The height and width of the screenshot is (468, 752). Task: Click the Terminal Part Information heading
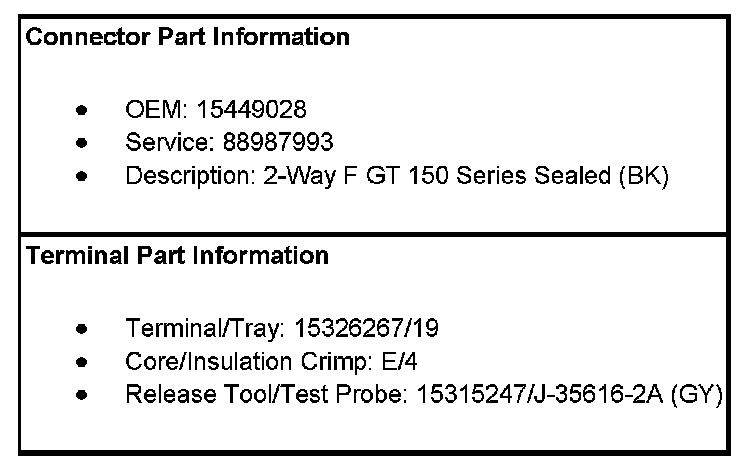tap(177, 256)
